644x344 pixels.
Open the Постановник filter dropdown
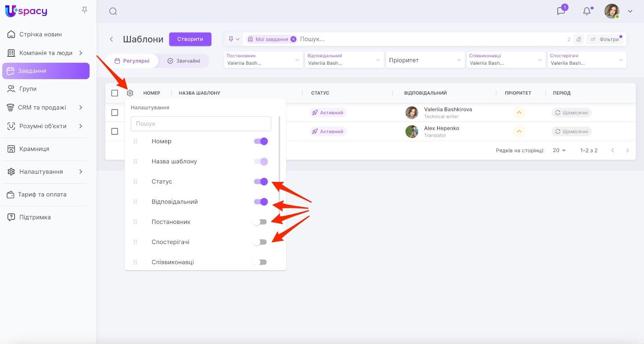coord(263,60)
